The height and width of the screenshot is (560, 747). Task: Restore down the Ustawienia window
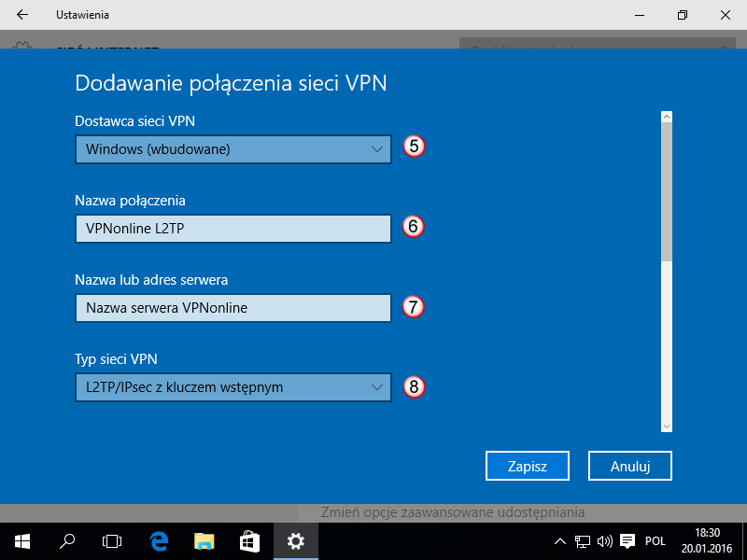tap(683, 15)
